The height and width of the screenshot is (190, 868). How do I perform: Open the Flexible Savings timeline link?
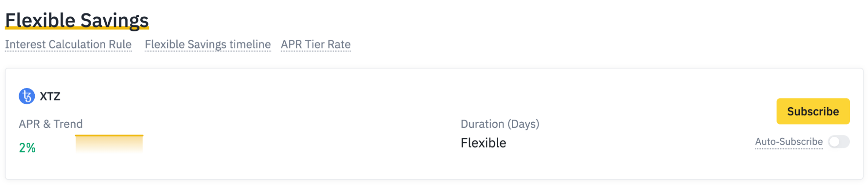[x=208, y=45]
